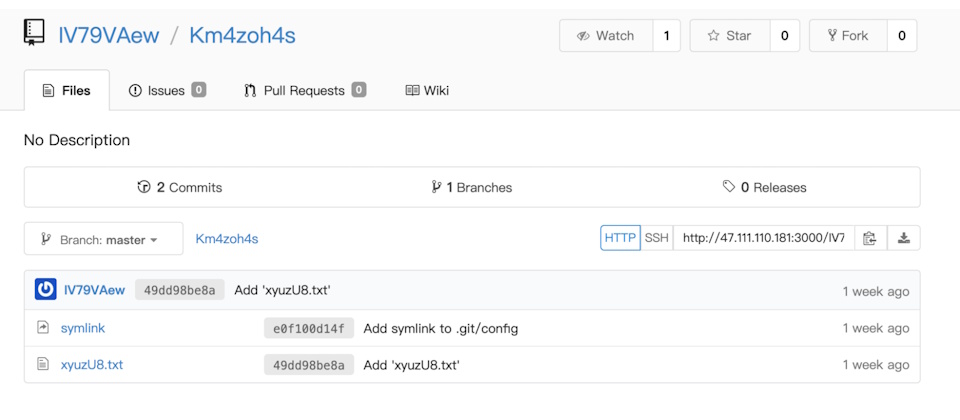The width and height of the screenshot is (960, 420).
Task: Click the symlink file icon
Action: [x=43, y=328]
